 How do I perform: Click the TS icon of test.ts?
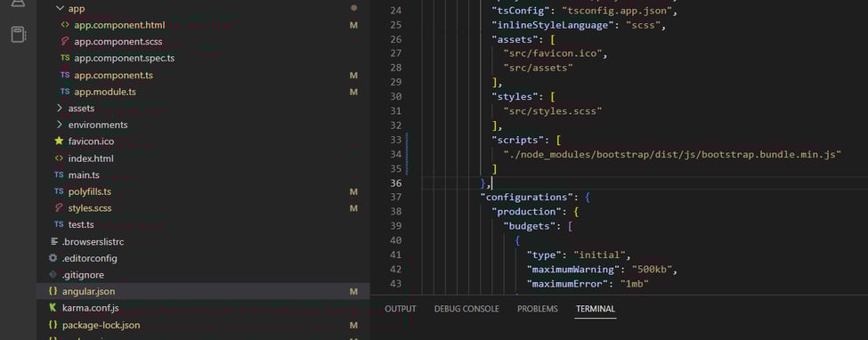(x=60, y=225)
